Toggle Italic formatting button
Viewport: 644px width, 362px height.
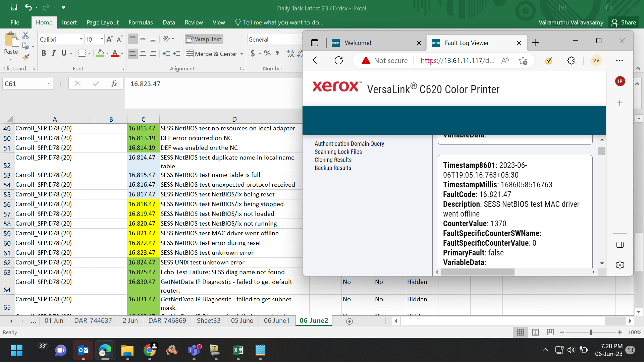(x=54, y=53)
